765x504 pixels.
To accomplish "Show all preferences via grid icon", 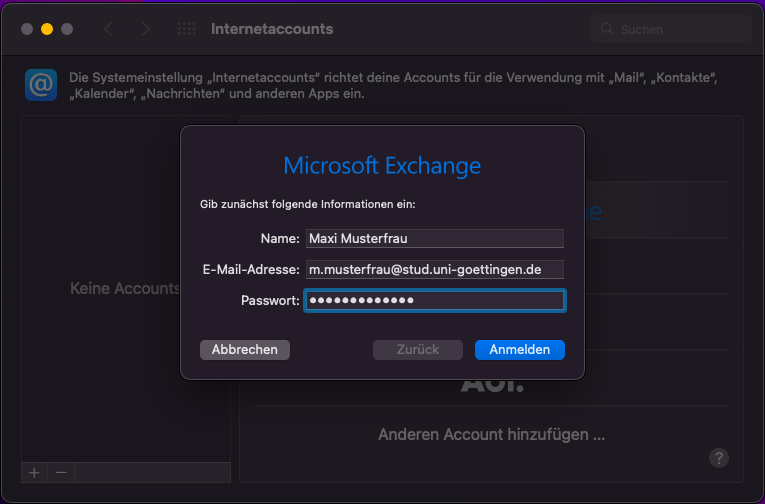I will click(x=187, y=29).
